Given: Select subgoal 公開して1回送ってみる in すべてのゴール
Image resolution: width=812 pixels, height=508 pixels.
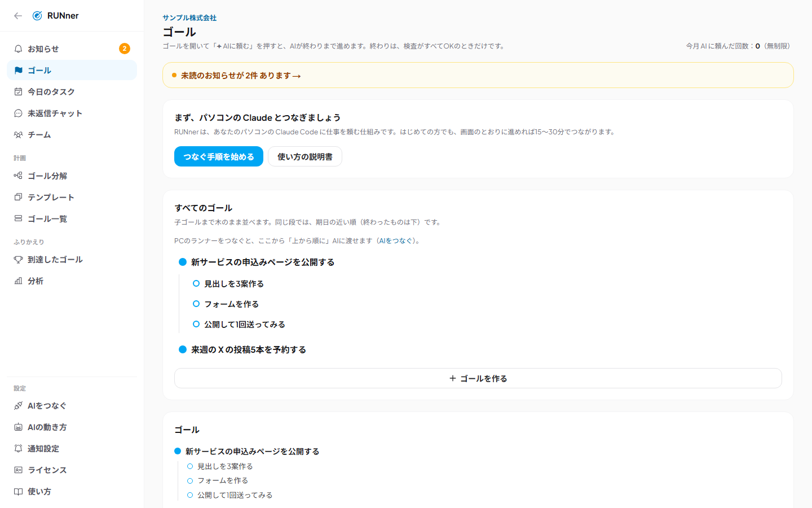Looking at the screenshot, I should click(x=245, y=325).
